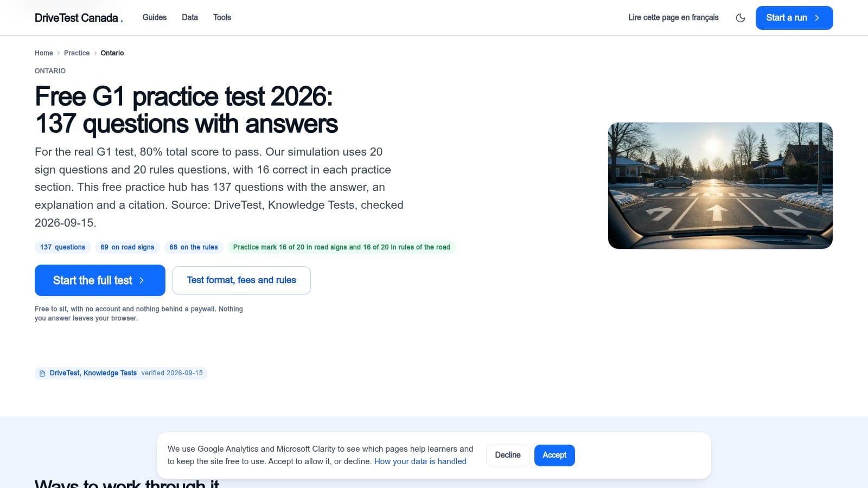Screen dimensions: 868x488
Task: Click the Free G1 practice test heading
Action: 186,110
